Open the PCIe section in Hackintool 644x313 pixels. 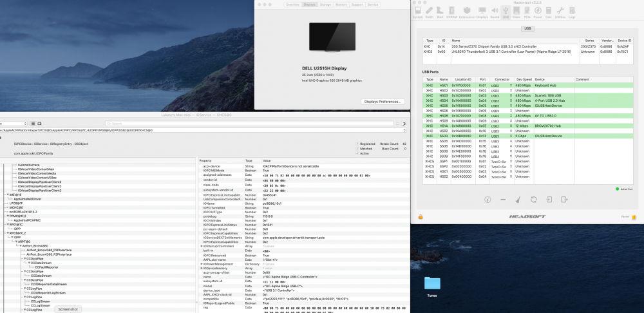pyautogui.click(x=527, y=12)
